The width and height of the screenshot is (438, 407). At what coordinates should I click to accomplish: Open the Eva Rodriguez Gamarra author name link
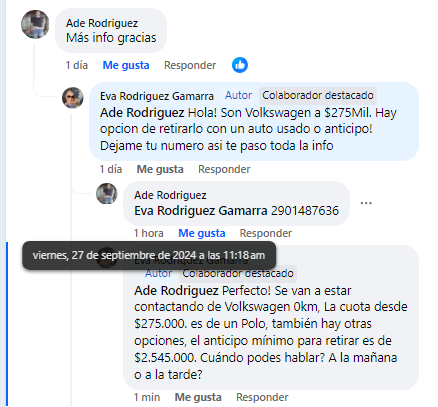(157, 96)
